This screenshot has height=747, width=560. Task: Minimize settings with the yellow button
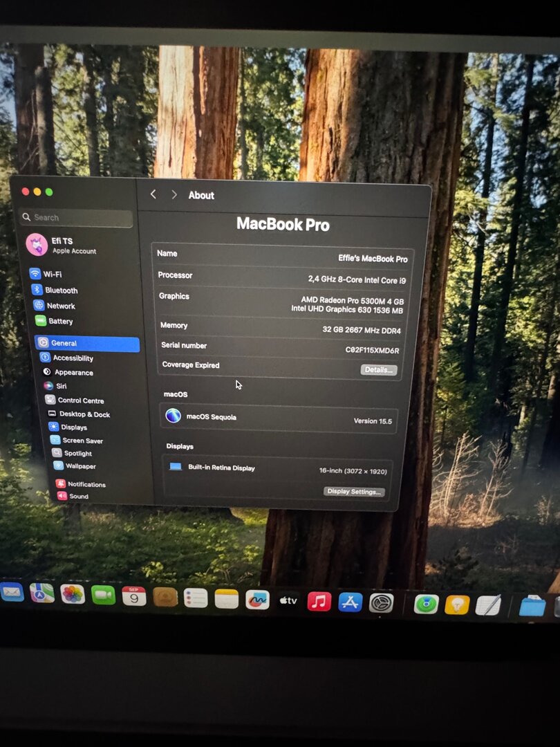37,192
